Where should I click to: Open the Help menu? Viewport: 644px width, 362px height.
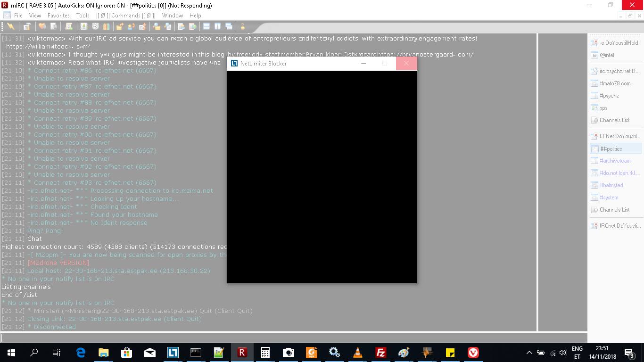pyautogui.click(x=195, y=16)
